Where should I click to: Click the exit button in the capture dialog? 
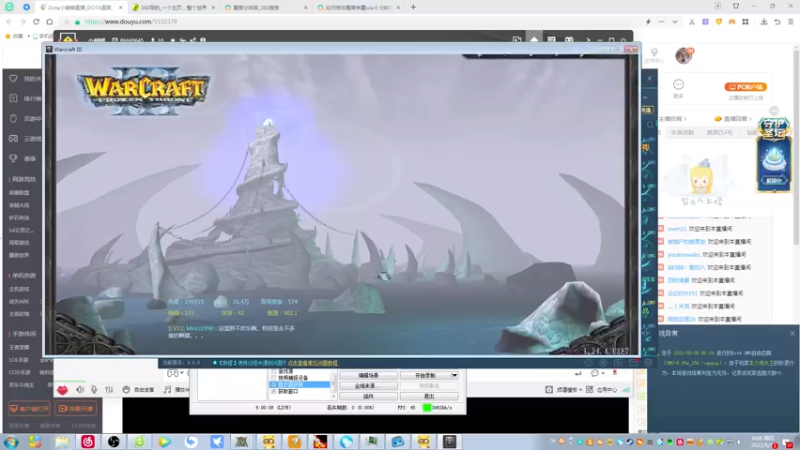point(429,396)
